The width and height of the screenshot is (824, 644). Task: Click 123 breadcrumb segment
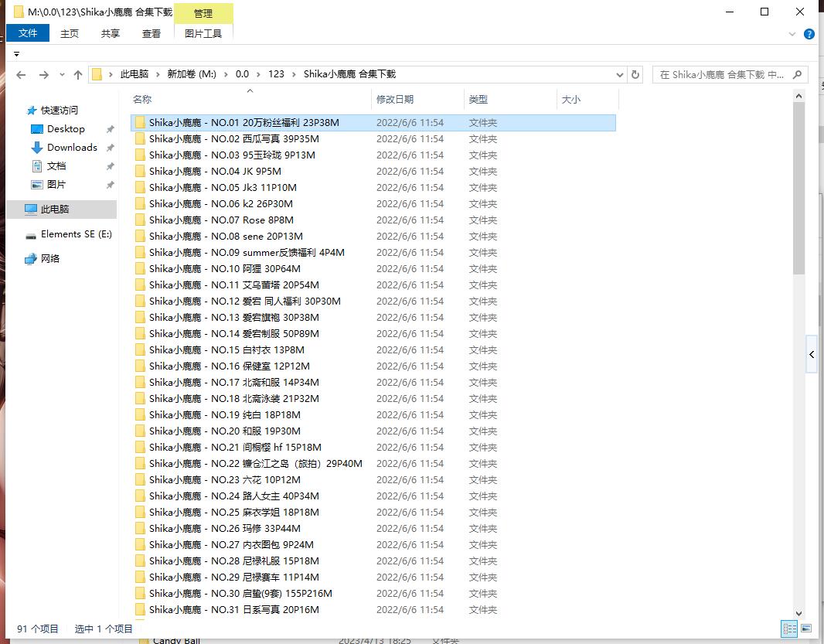tap(276, 74)
